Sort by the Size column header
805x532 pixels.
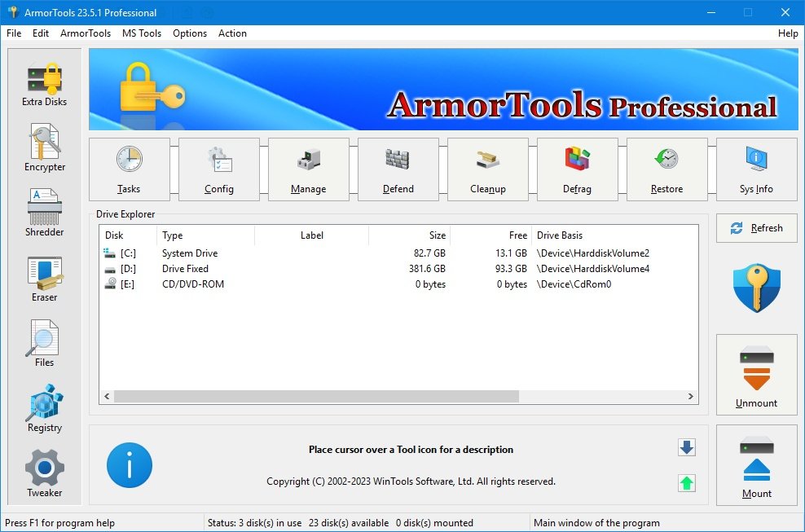pos(409,235)
